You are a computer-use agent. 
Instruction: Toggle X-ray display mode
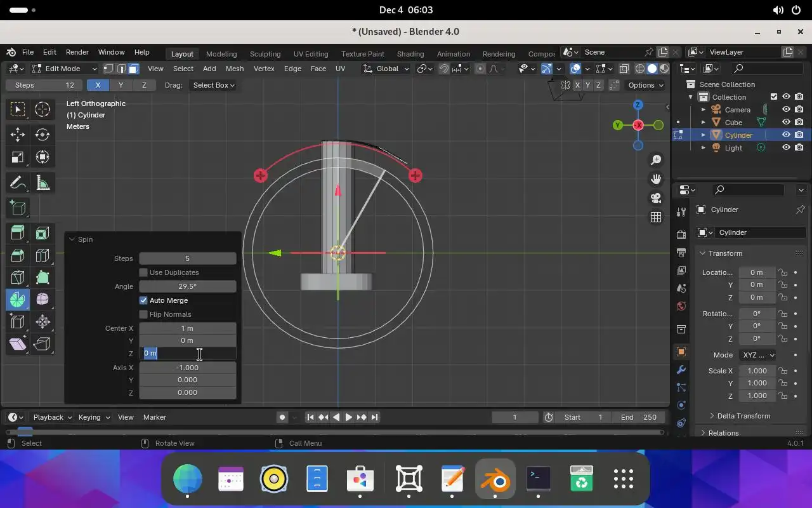[x=624, y=69]
